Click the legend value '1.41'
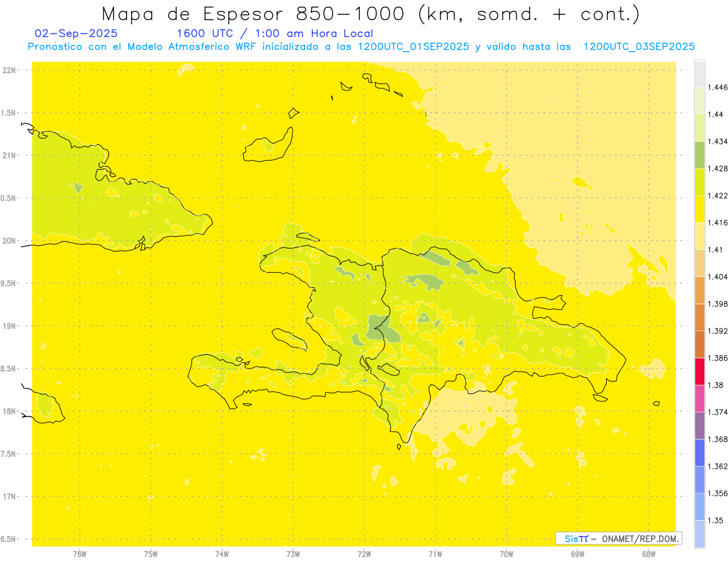Image resolution: width=728 pixels, height=562 pixels. point(715,249)
